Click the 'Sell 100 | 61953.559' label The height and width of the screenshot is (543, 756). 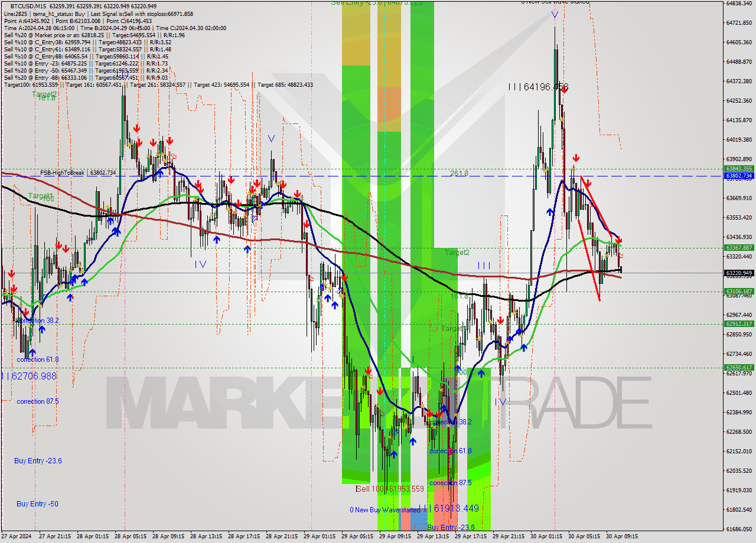pos(390,489)
